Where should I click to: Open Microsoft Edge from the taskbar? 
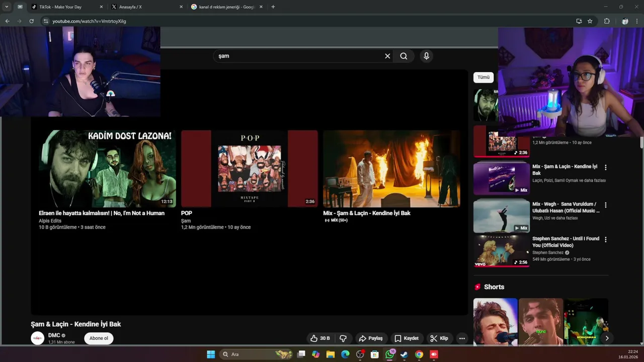click(345, 354)
